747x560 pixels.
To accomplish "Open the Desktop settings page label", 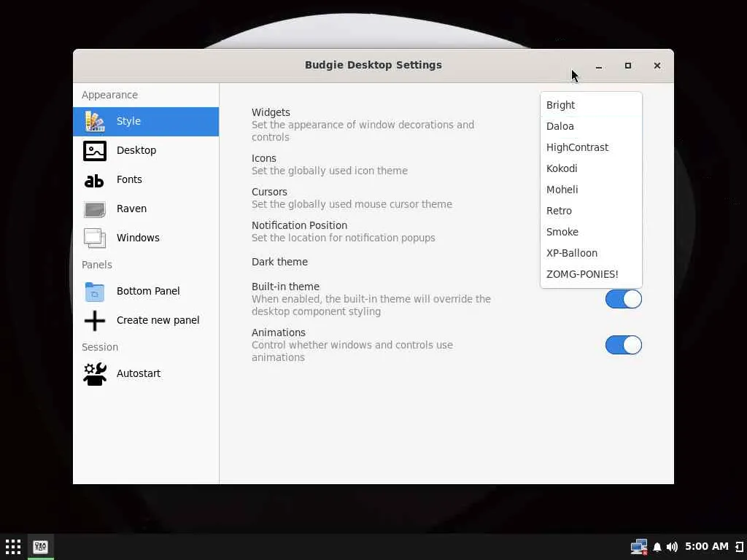I will click(x=136, y=150).
